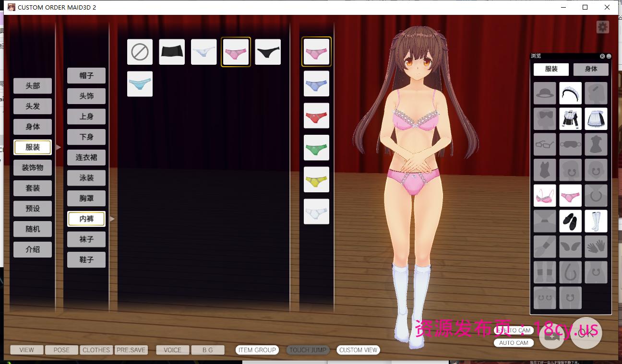This screenshot has width=622, height=364.
Task: Open the 套装 category
Action: (x=33, y=188)
